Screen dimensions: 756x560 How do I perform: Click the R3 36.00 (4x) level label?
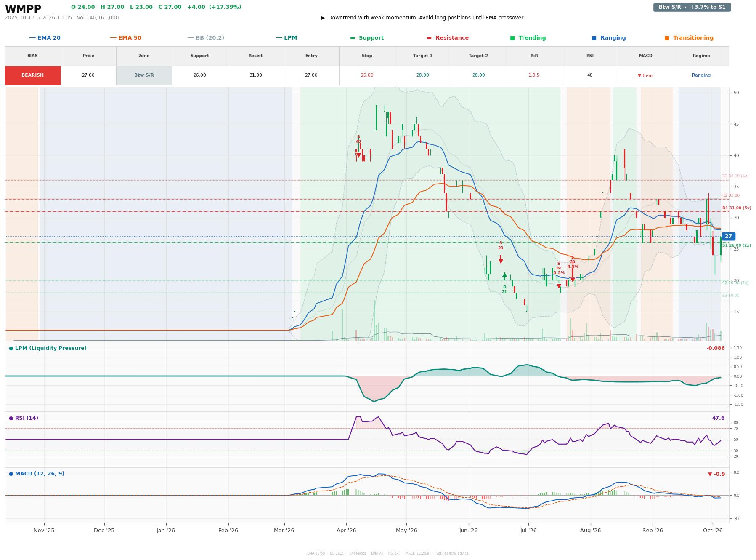pos(735,176)
